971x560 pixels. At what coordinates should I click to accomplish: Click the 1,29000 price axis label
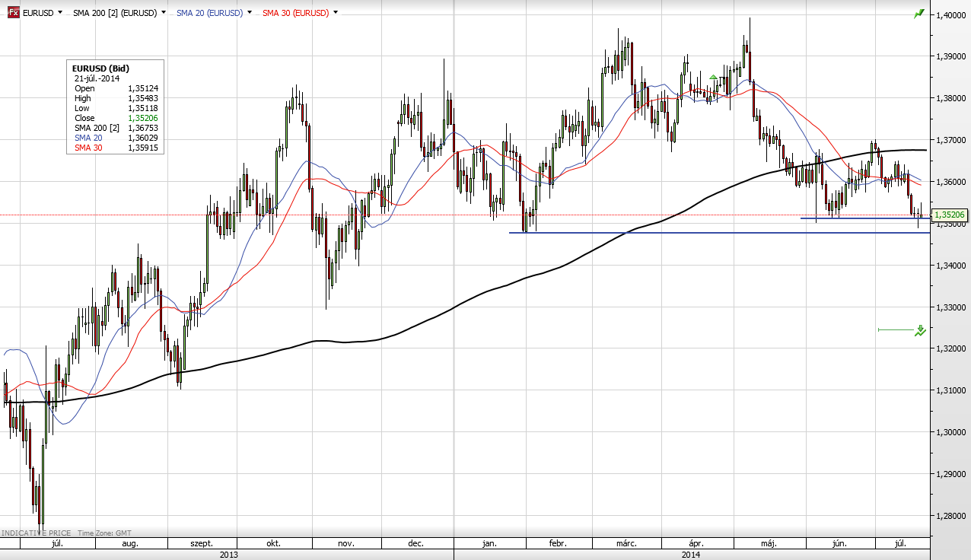click(951, 474)
